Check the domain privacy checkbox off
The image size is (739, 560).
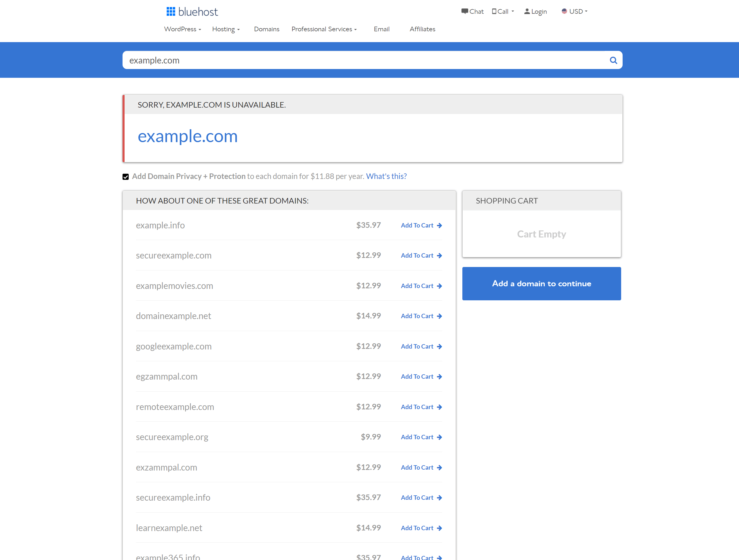click(126, 176)
